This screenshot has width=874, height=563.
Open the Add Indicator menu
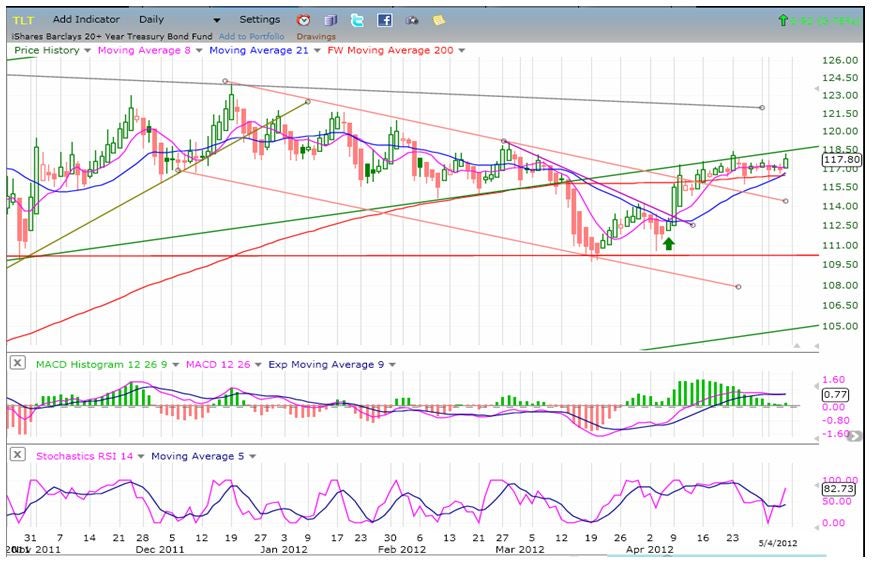[x=86, y=20]
